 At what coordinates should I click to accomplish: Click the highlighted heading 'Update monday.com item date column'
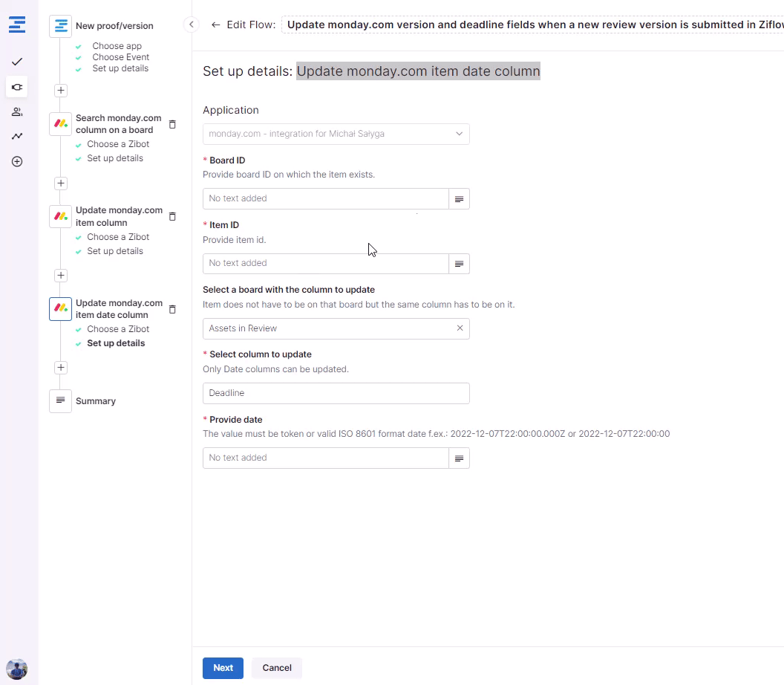[419, 71]
